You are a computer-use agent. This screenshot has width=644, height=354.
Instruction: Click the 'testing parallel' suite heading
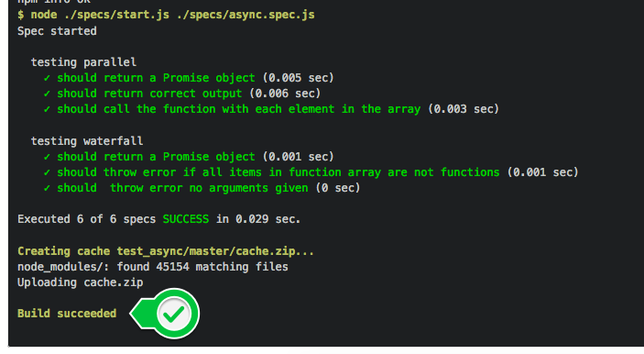pos(83,62)
